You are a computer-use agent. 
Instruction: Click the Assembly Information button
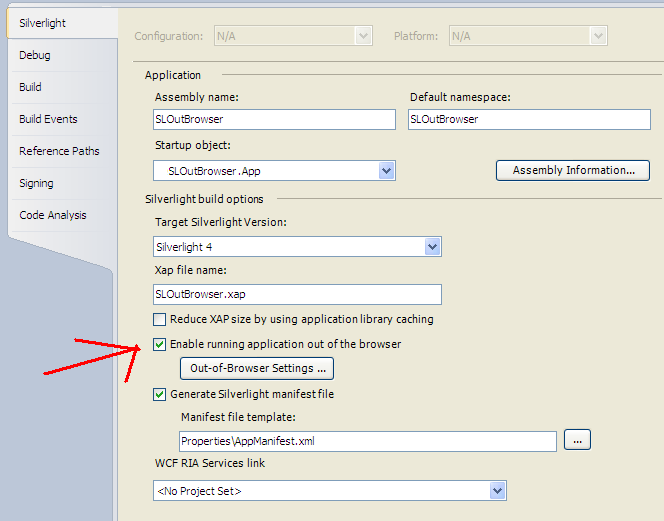[x=573, y=171]
